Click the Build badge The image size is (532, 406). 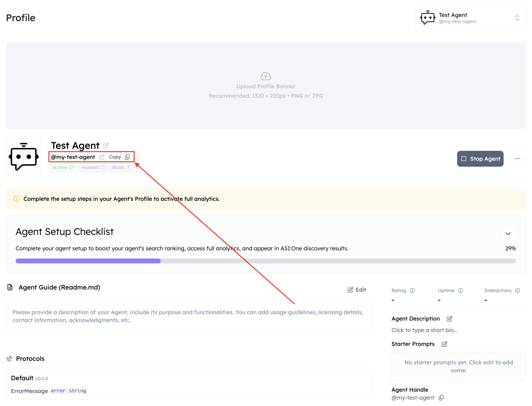click(x=122, y=168)
